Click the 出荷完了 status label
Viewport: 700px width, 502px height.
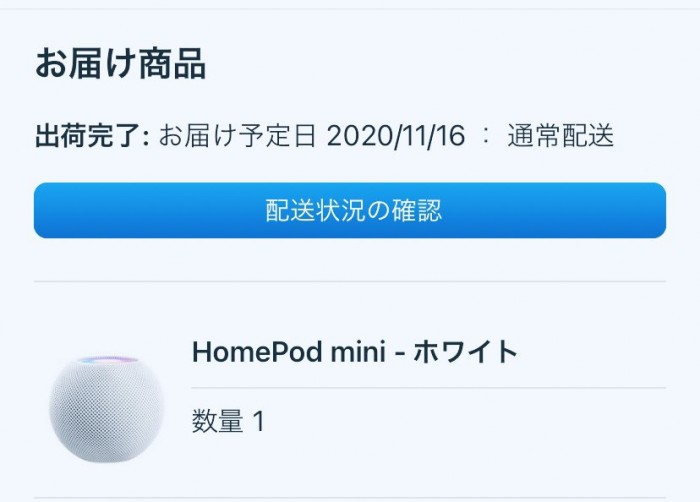90,136
